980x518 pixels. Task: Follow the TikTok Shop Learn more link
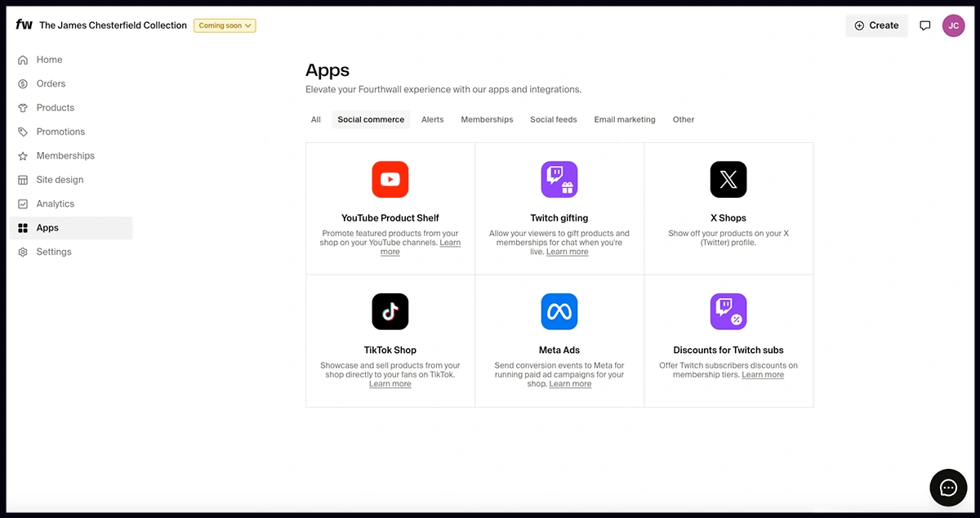(x=390, y=384)
